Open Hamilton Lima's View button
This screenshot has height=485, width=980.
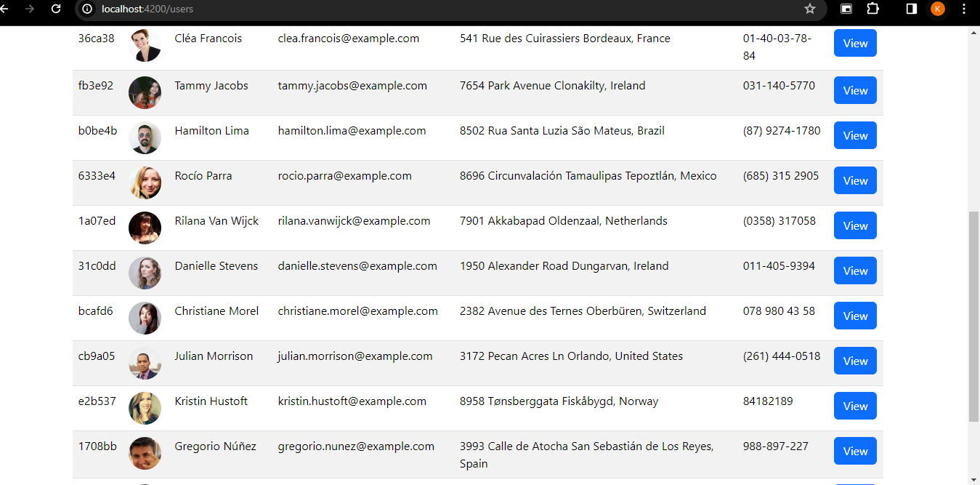click(855, 136)
